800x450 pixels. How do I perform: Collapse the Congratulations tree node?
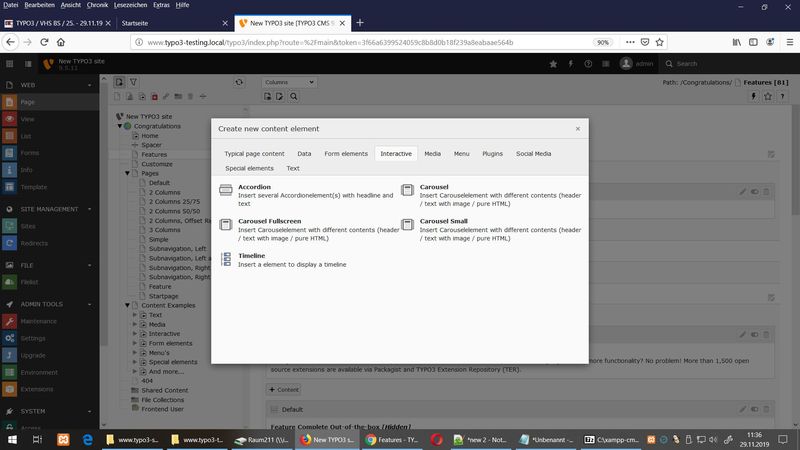click(120, 126)
